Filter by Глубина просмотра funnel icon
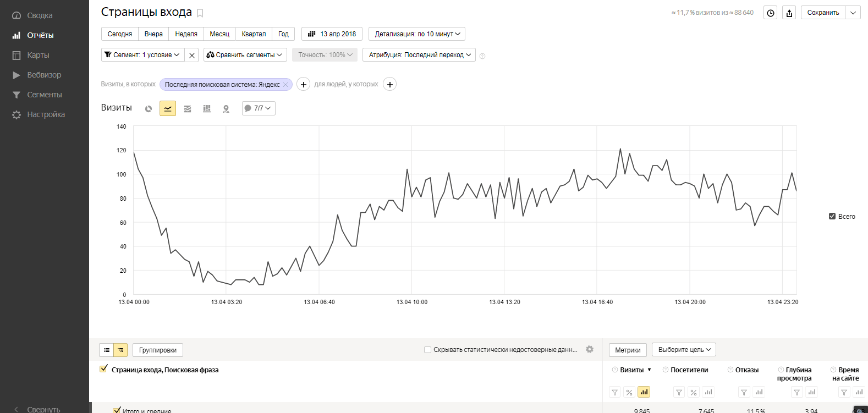The height and width of the screenshot is (413, 868). [796, 392]
